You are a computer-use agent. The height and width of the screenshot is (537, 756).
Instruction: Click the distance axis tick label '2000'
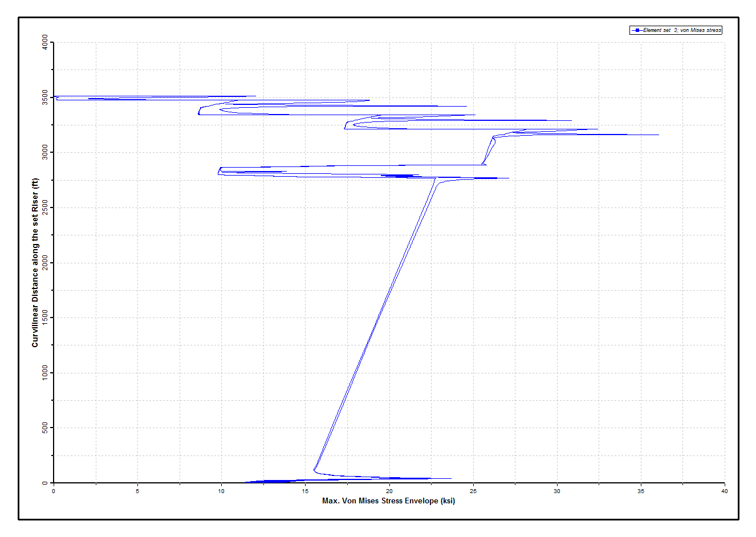45,263
